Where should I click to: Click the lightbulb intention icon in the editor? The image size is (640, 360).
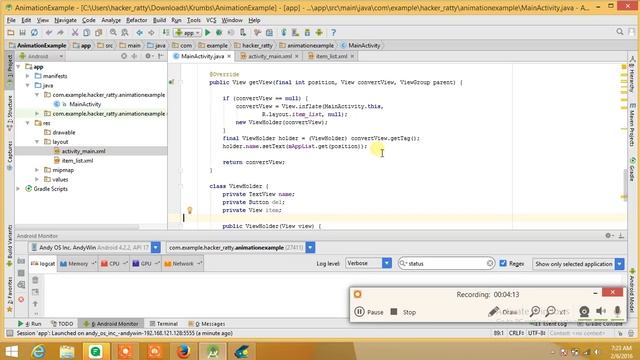[x=189, y=210]
